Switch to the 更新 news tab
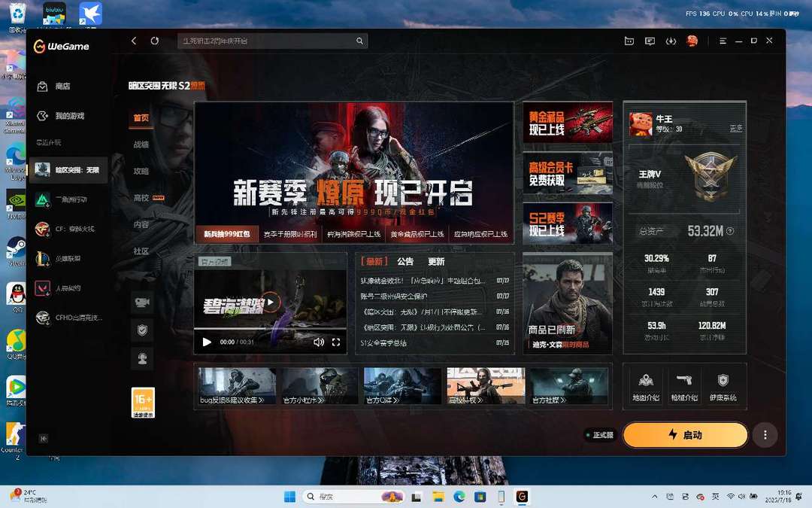This screenshot has width=812, height=508. (x=436, y=261)
